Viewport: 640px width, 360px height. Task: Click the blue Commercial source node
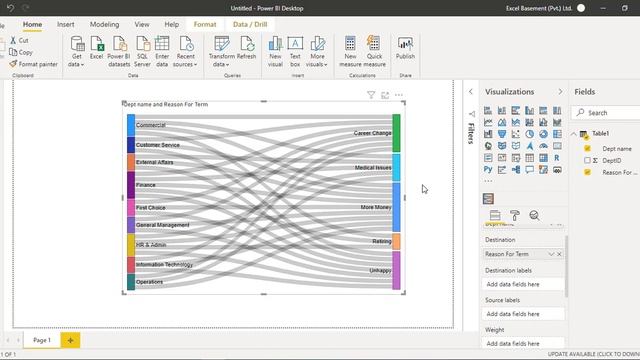[x=131, y=125]
